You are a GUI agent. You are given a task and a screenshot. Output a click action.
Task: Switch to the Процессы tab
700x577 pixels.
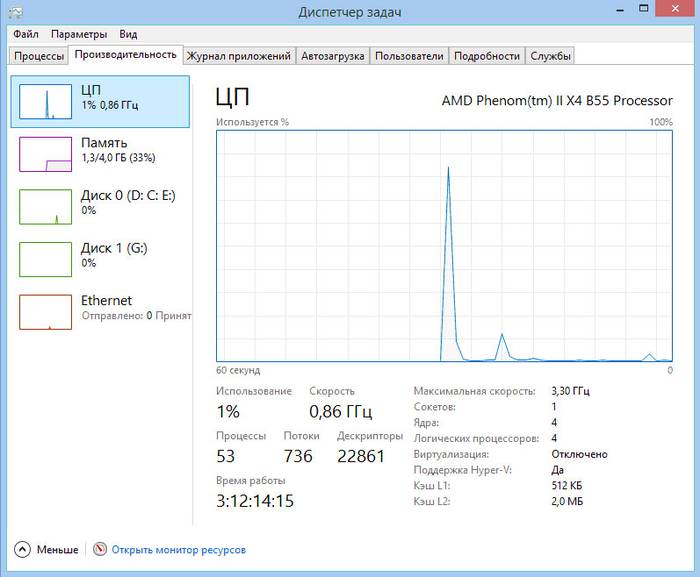[x=39, y=56]
